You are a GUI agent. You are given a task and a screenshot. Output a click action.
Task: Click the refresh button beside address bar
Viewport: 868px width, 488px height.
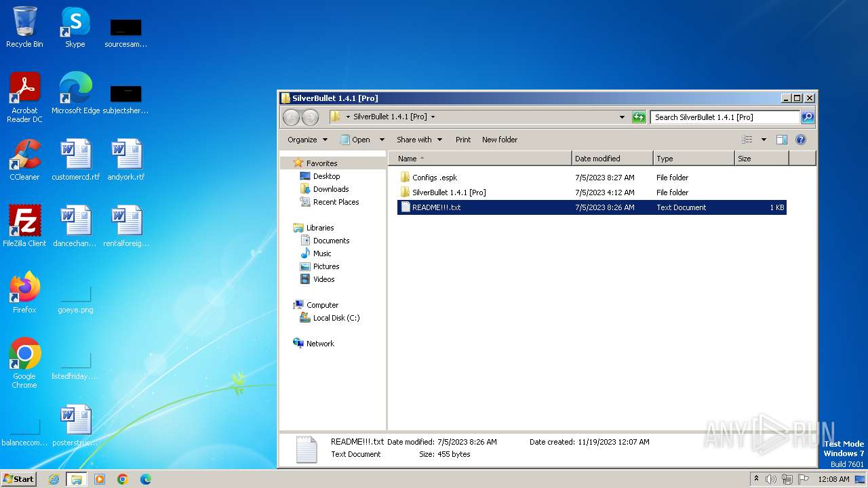638,117
